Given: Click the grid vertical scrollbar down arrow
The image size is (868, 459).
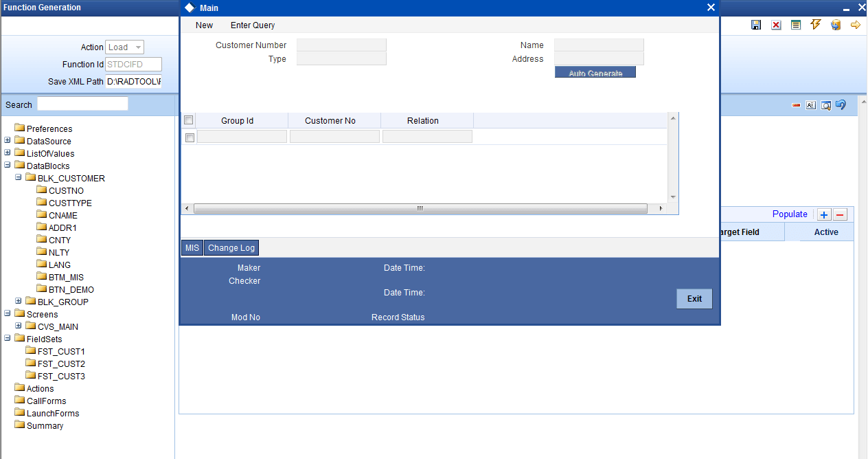Looking at the screenshot, I should [x=673, y=197].
